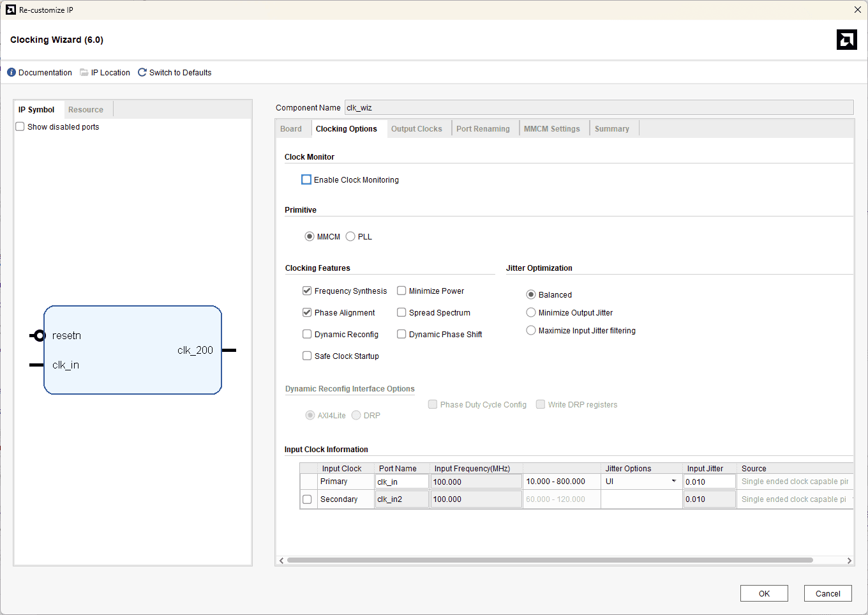Open the Jitter Options UI dropdown
This screenshot has width=868, height=615.
point(641,482)
